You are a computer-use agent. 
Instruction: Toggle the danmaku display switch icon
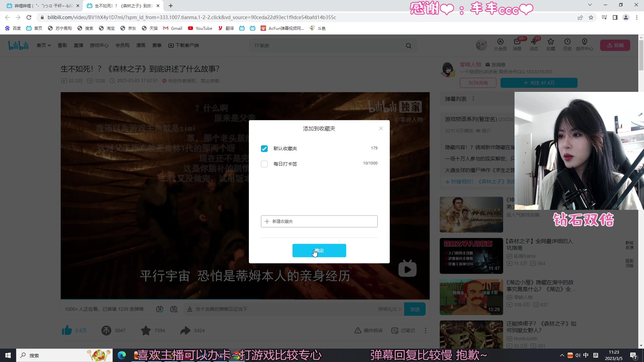[160, 309]
